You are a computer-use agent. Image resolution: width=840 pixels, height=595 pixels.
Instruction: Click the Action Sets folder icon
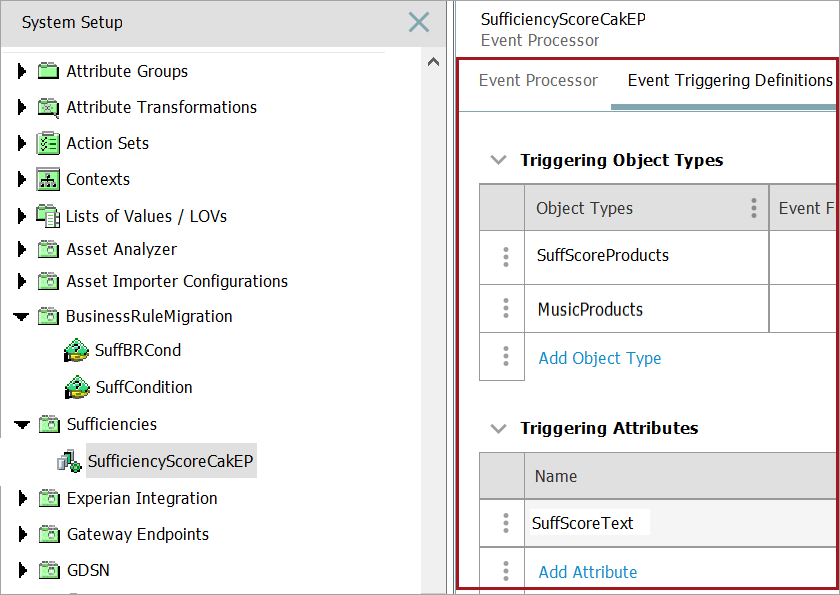pos(48,143)
